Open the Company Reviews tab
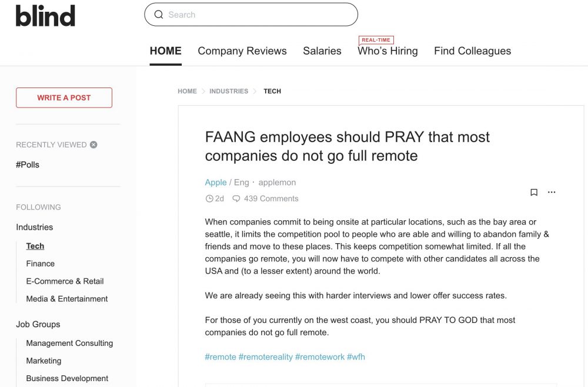The image size is (588, 387). (242, 51)
